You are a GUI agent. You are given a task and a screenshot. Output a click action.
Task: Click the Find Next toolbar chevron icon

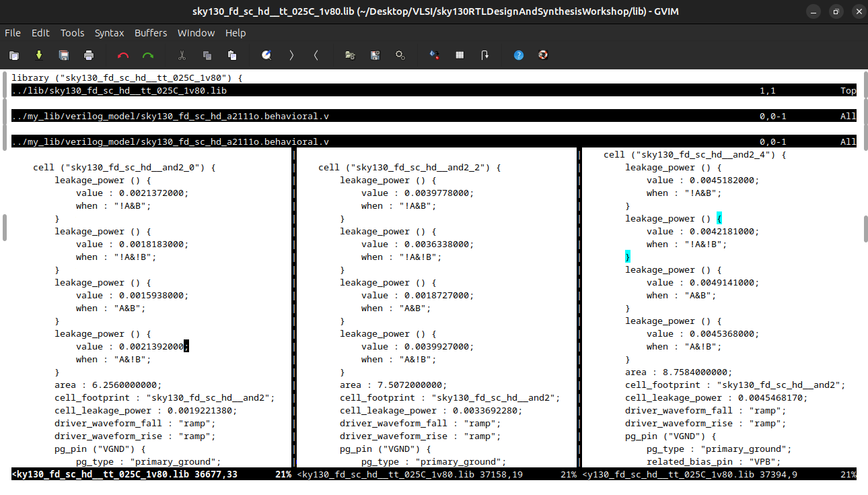coord(291,55)
